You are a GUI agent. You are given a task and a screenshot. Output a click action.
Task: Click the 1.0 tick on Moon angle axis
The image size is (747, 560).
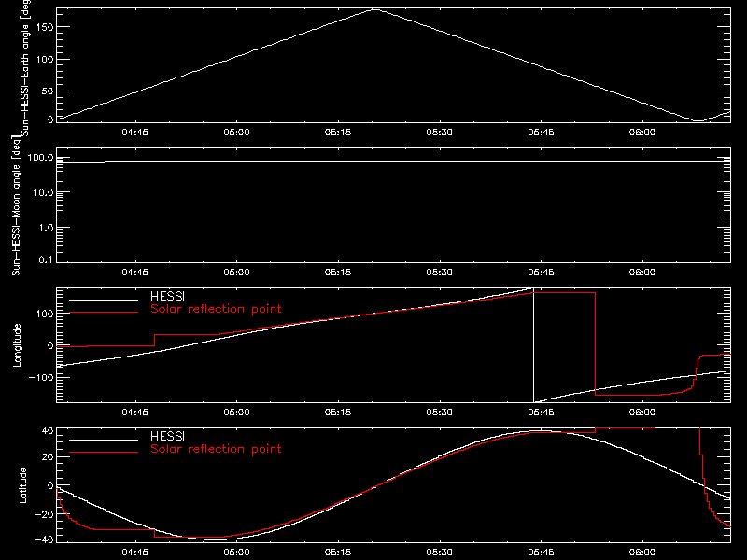[x=46, y=228]
